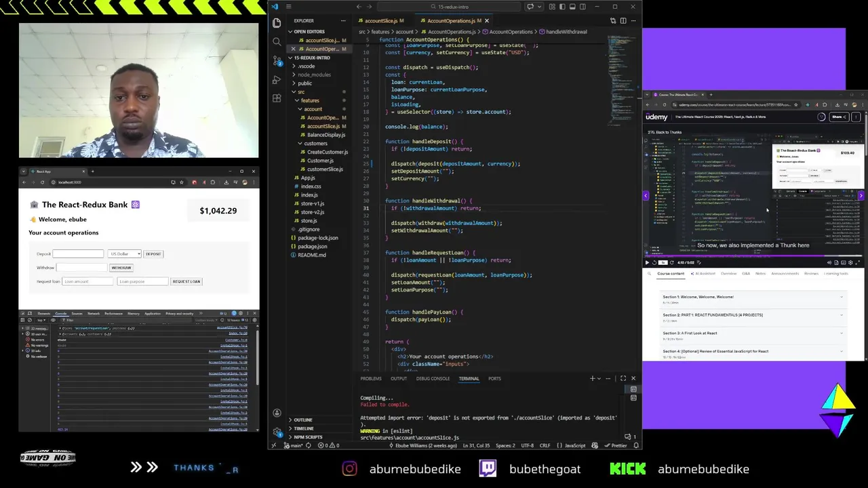The width and height of the screenshot is (868, 488).
Task: Open remote window indicator in status bar
Action: (274, 445)
